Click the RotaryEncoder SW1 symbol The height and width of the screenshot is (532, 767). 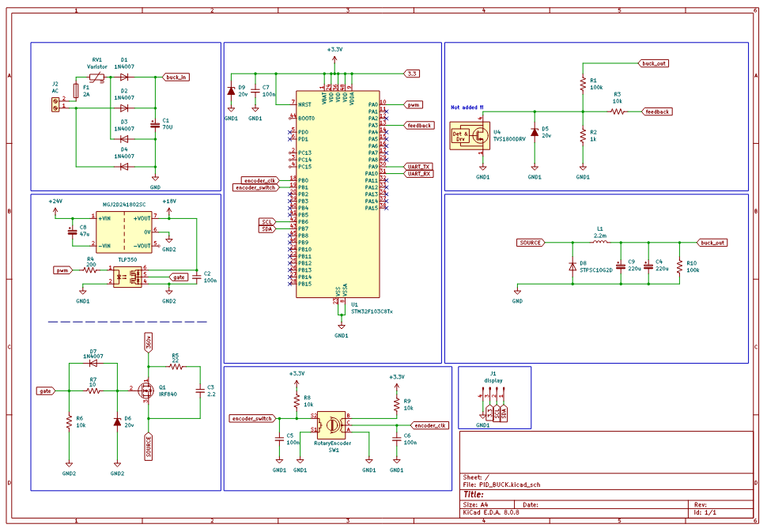[334, 424]
